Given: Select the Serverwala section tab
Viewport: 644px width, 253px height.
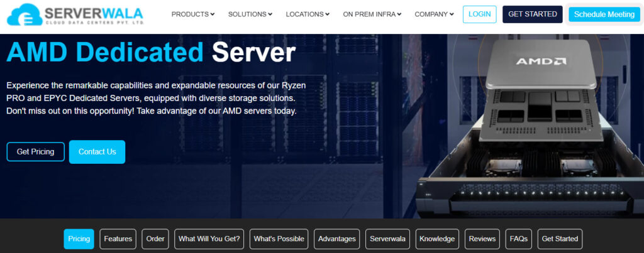Looking at the screenshot, I should [387, 239].
